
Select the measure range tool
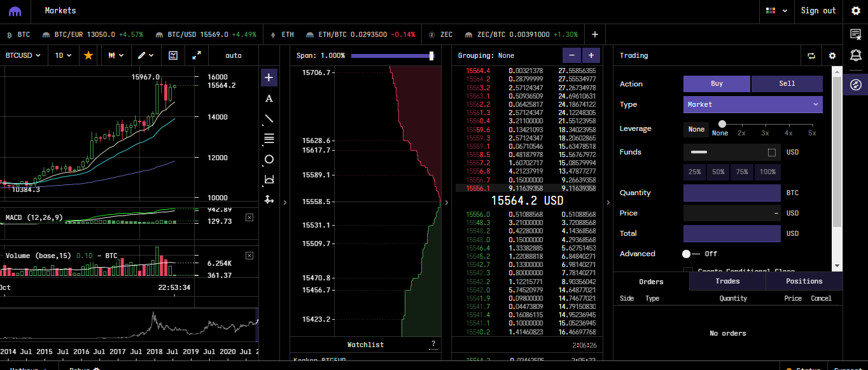coord(269,179)
